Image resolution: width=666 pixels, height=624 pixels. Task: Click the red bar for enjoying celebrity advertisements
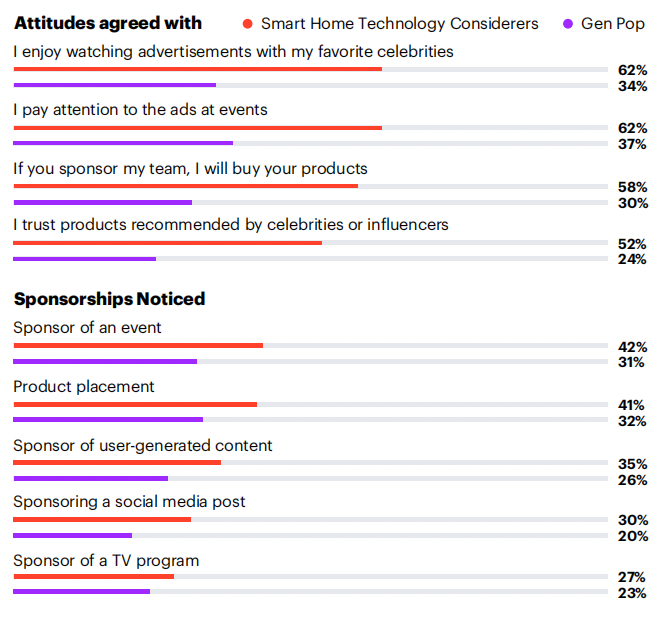click(x=198, y=69)
